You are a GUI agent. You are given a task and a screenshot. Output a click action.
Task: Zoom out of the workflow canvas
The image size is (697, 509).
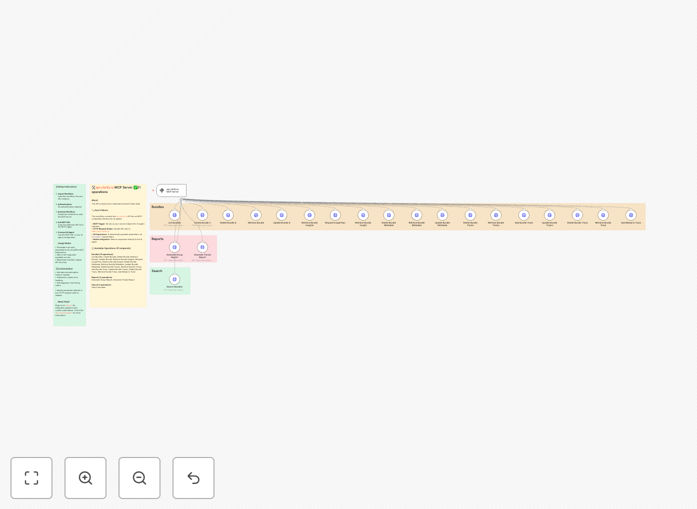pyautogui.click(x=139, y=478)
